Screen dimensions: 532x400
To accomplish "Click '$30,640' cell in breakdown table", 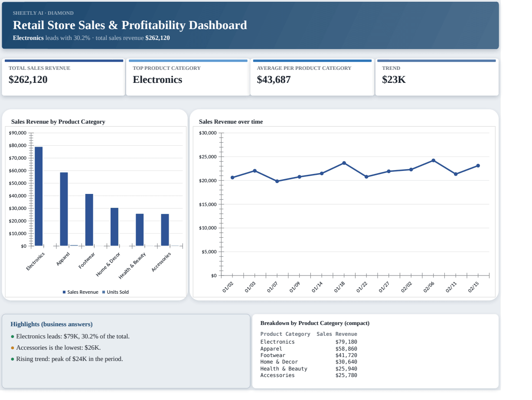I will [x=346, y=362].
